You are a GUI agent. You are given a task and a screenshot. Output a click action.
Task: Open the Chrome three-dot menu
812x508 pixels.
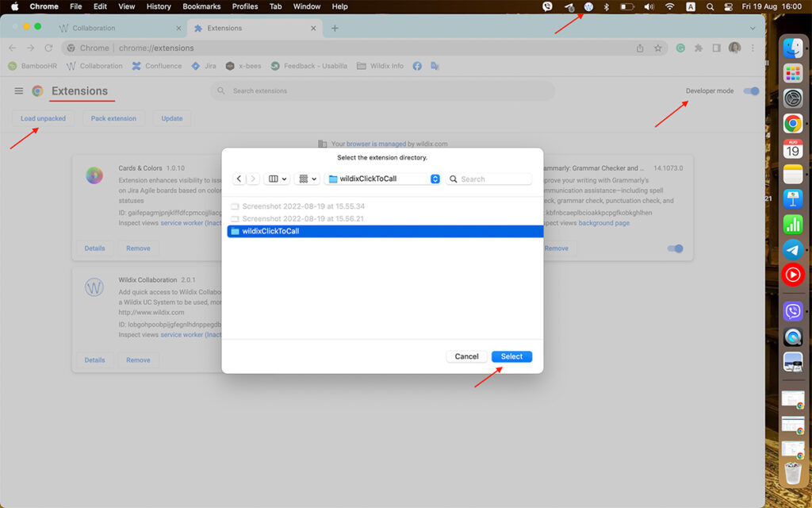tap(753, 48)
